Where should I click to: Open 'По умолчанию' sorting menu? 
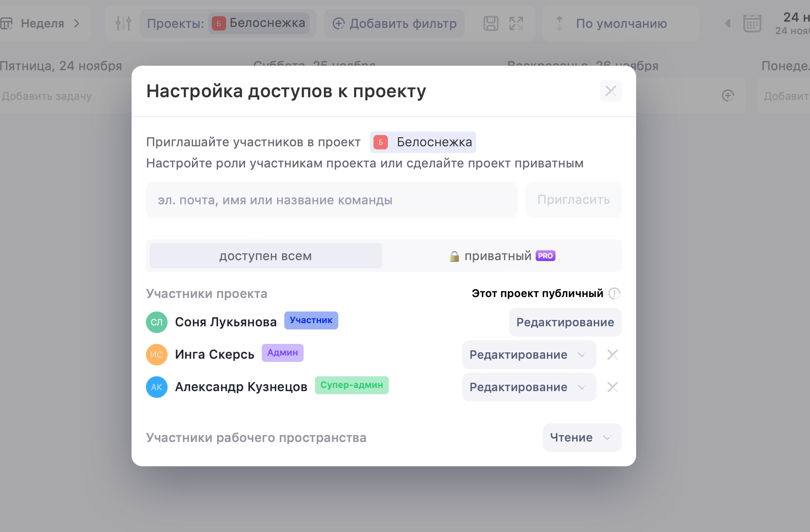point(620,23)
